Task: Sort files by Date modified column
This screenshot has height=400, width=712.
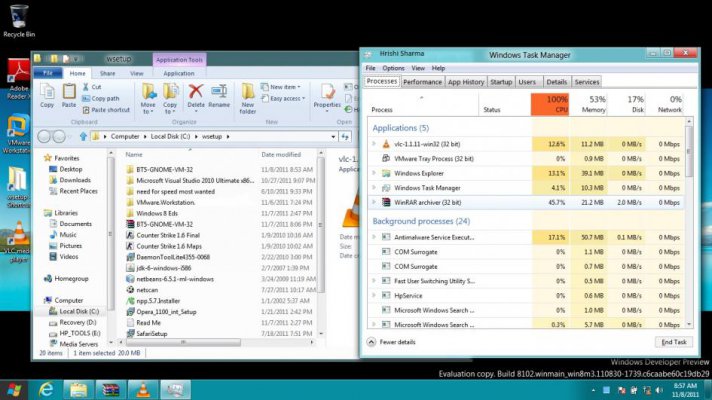Action: 281,155
